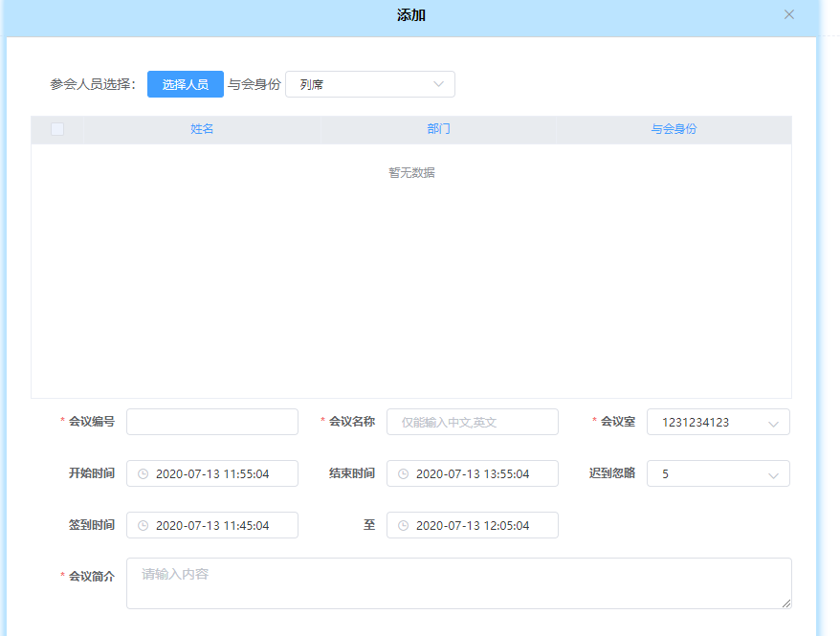840x636 pixels.
Task: Click the clock icon in 结束时间 field
Action: pos(403,473)
